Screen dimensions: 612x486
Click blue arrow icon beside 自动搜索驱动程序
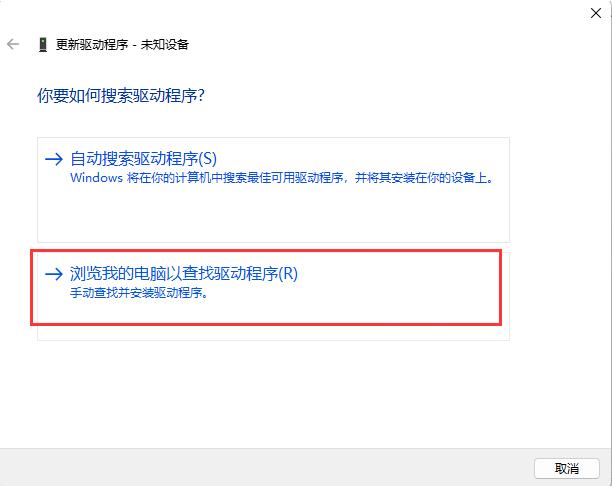tap(54, 159)
